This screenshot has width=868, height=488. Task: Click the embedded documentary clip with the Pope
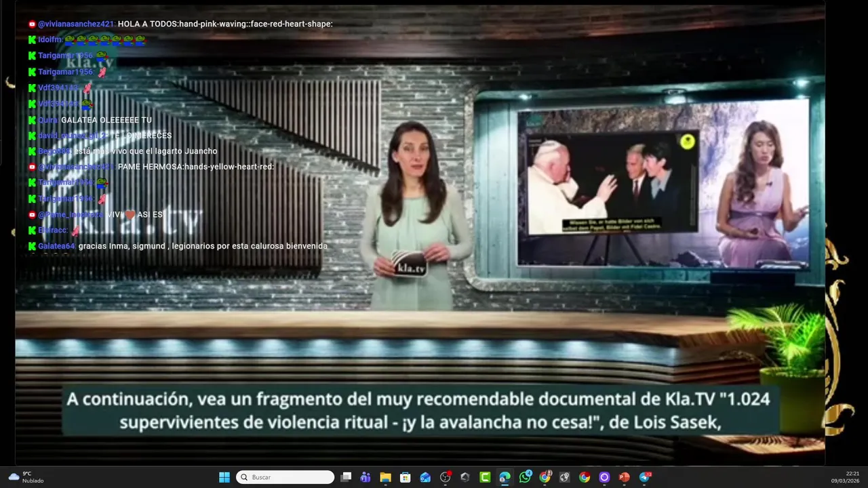(612, 184)
